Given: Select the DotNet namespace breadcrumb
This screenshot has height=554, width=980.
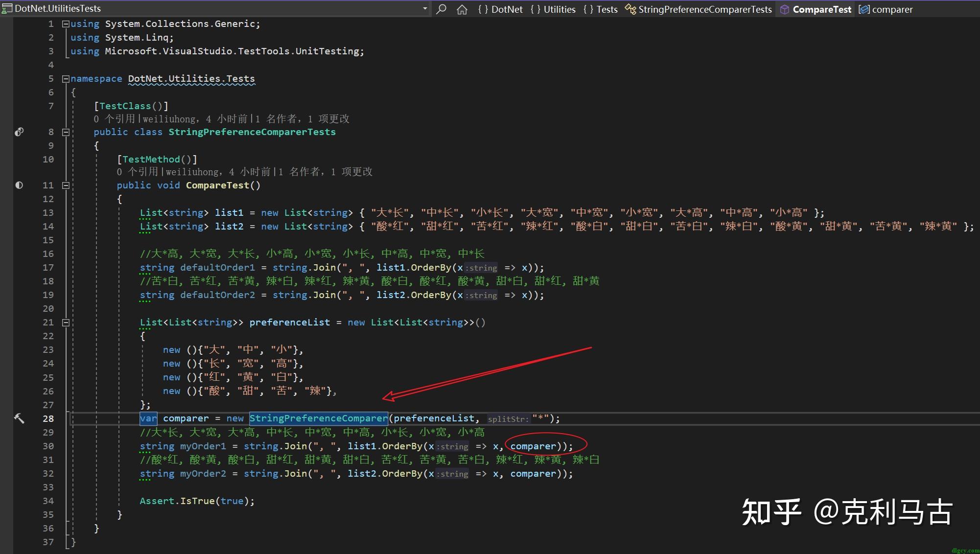Looking at the screenshot, I should [x=500, y=9].
